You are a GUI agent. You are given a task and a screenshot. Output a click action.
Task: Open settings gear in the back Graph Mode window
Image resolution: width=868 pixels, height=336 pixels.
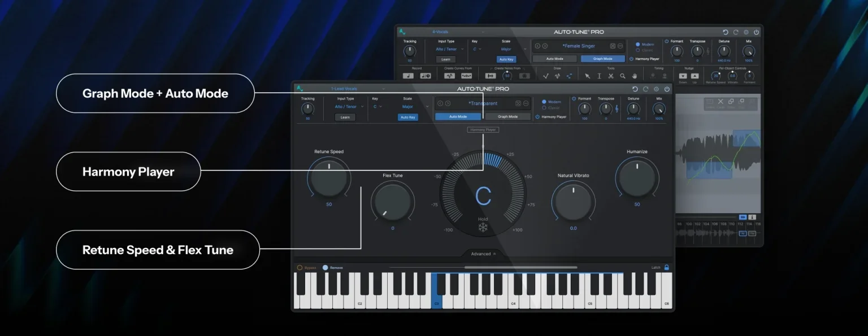point(746,32)
